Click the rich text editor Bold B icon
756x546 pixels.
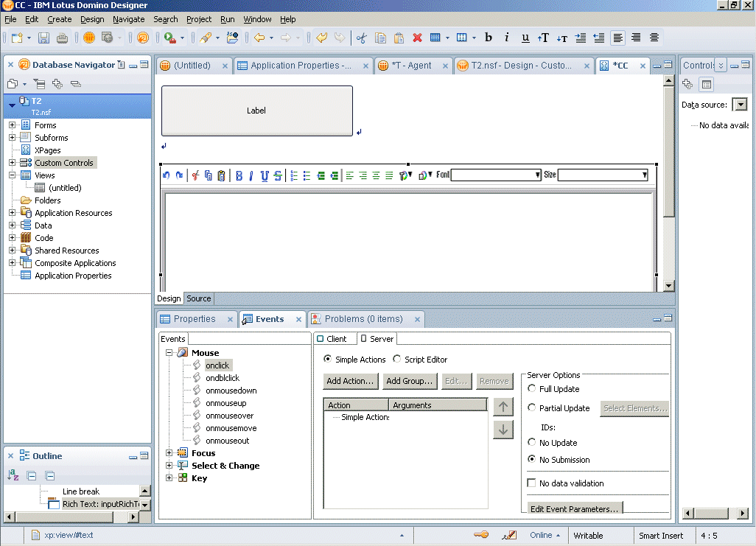(x=239, y=175)
